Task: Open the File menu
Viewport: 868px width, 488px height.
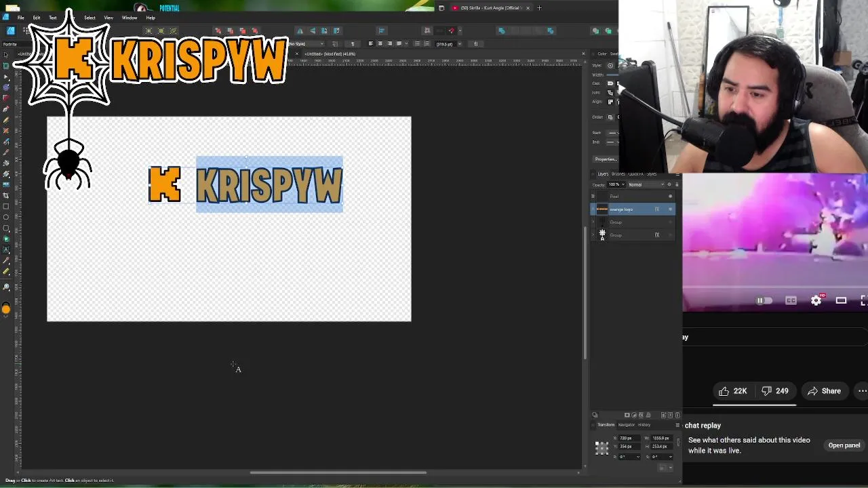Action: (20, 18)
